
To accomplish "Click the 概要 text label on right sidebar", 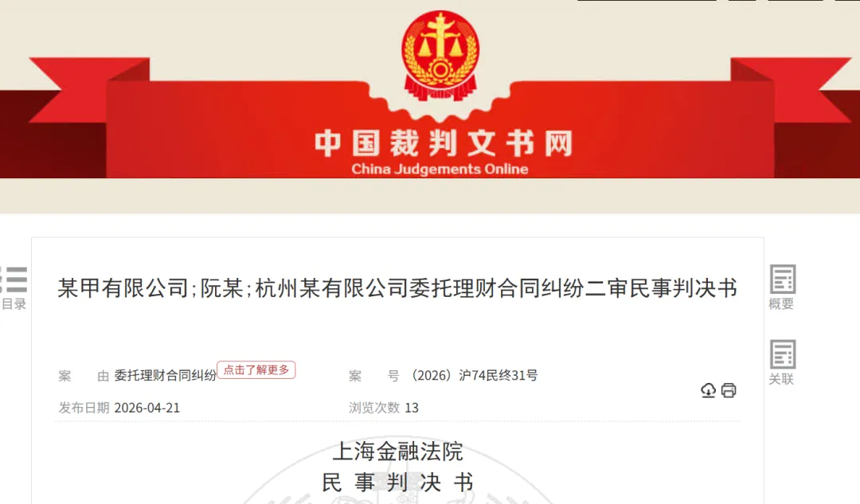I will click(782, 304).
